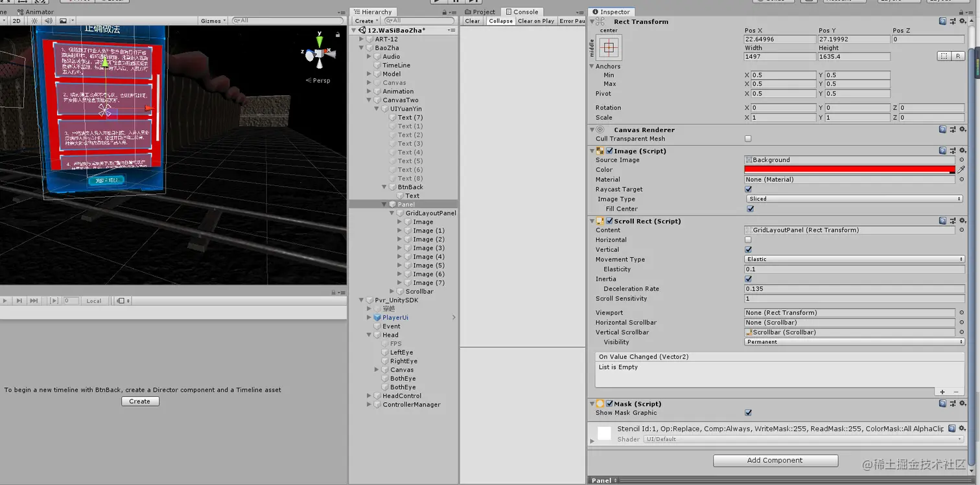980x485 pixels.
Task: Click timeline Local mode button
Action: [x=94, y=300]
